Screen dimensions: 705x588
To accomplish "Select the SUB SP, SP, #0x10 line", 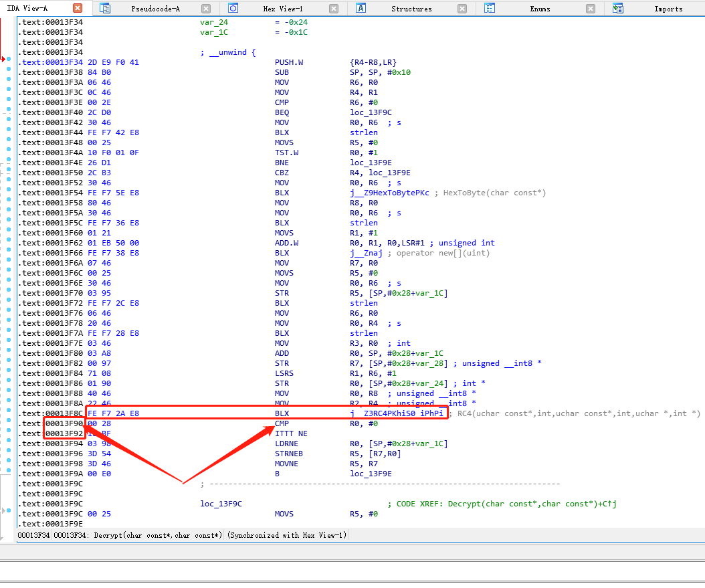I will click(342, 72).
